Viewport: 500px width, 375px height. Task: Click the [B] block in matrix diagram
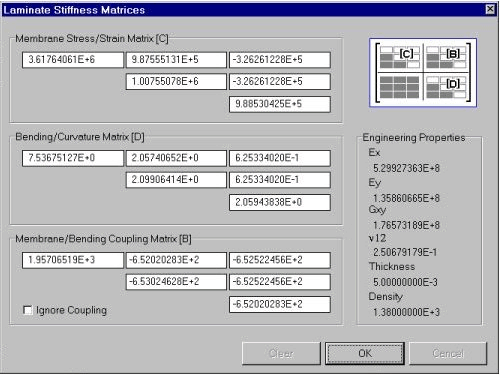tap(446, 57)
